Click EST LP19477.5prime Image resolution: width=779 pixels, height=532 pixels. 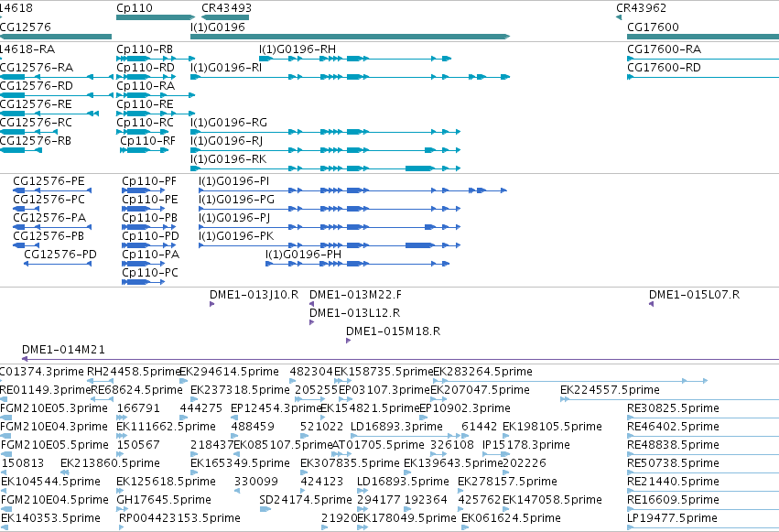pos(703,527)
